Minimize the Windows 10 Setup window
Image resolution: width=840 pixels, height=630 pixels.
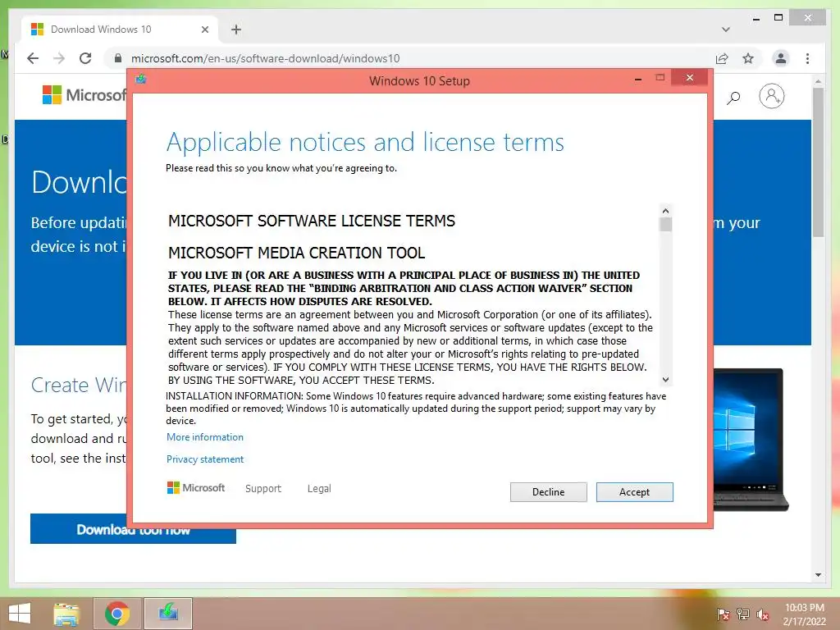coord(638,79)
